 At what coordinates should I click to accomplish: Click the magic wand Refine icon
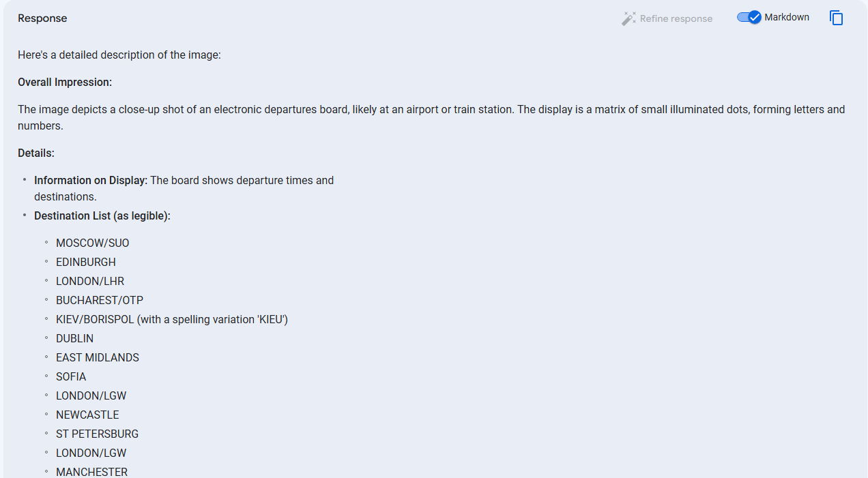coord(628,19)
